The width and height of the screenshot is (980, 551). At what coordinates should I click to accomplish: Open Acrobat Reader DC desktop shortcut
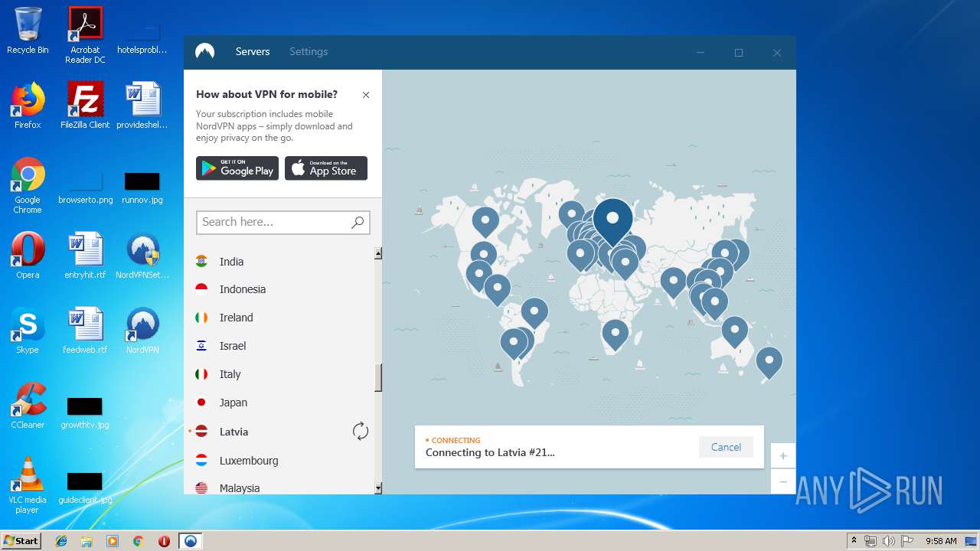point(85,35)
